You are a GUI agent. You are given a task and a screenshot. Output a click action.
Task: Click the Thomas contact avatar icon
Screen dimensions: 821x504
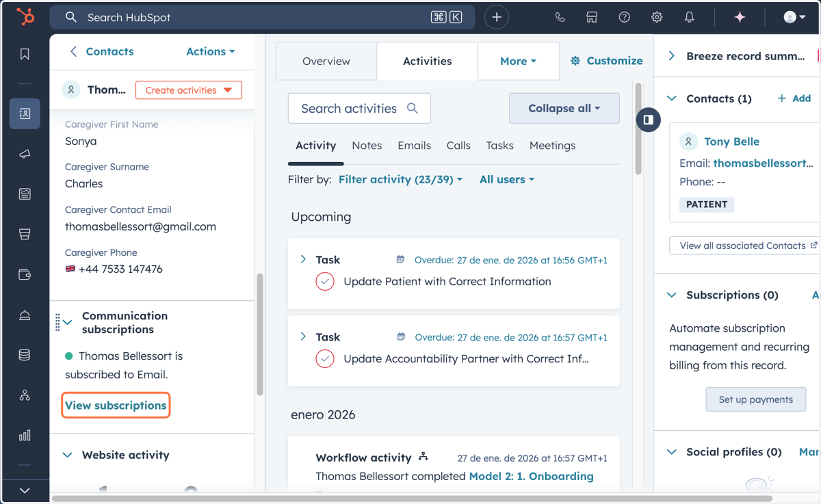71,90
